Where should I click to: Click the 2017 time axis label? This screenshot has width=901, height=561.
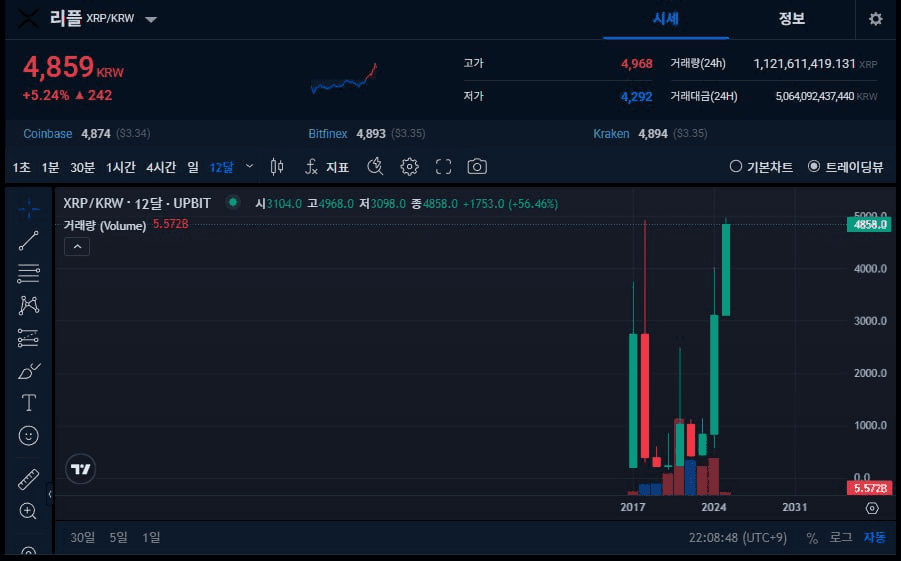[x=633, y=507]
